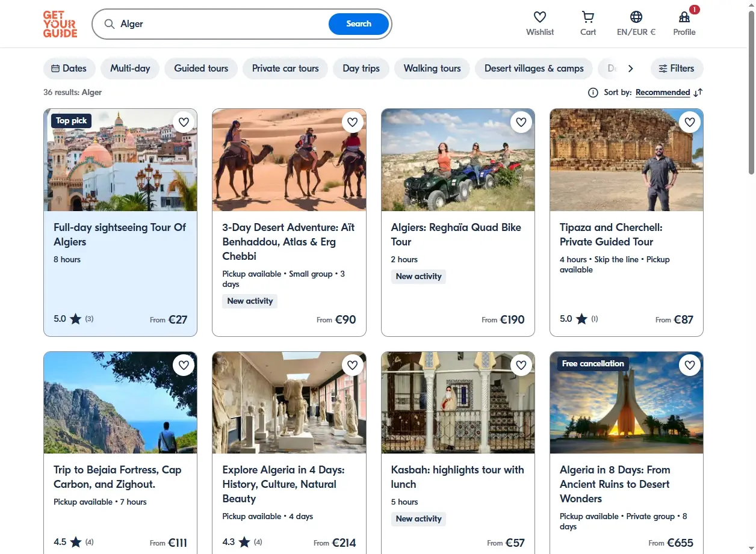
Task: Click the Top pick badge
Action: (x=72, y=121)
